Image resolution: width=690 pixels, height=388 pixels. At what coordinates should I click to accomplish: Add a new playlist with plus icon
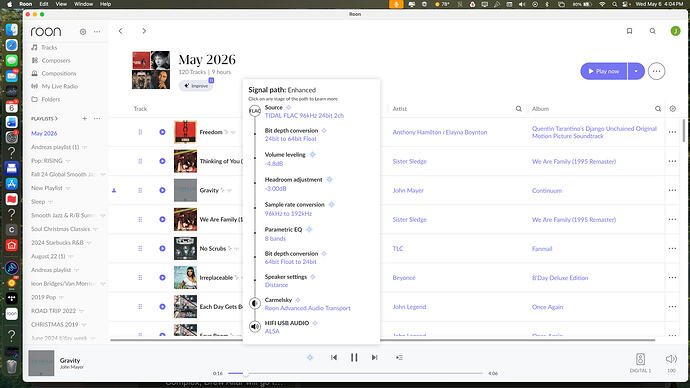[x=84, y=118]
